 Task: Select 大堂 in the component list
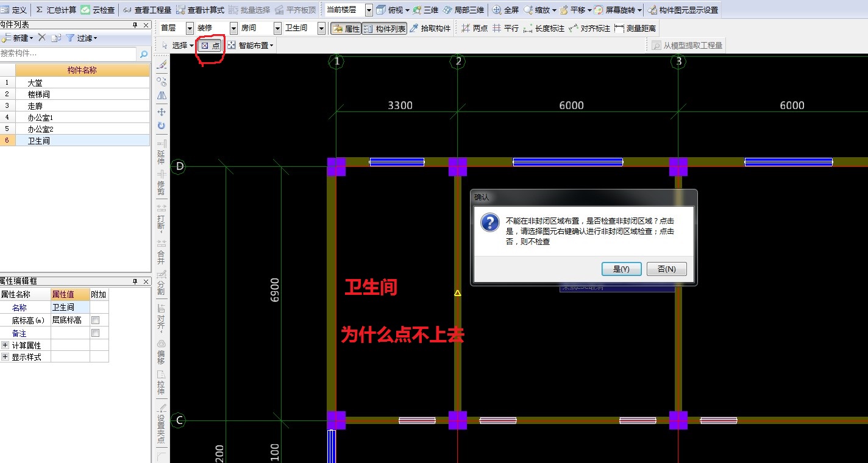tap(82, 82)
